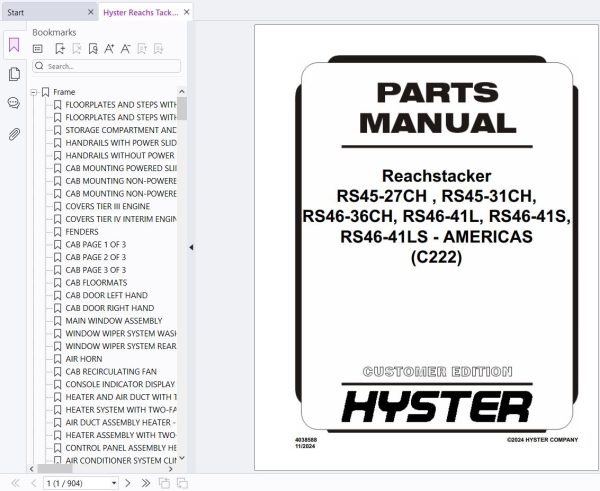The image size is (600, 491).
Task: Decrease bookmark text size icon
Action: [x=126, y=49]
